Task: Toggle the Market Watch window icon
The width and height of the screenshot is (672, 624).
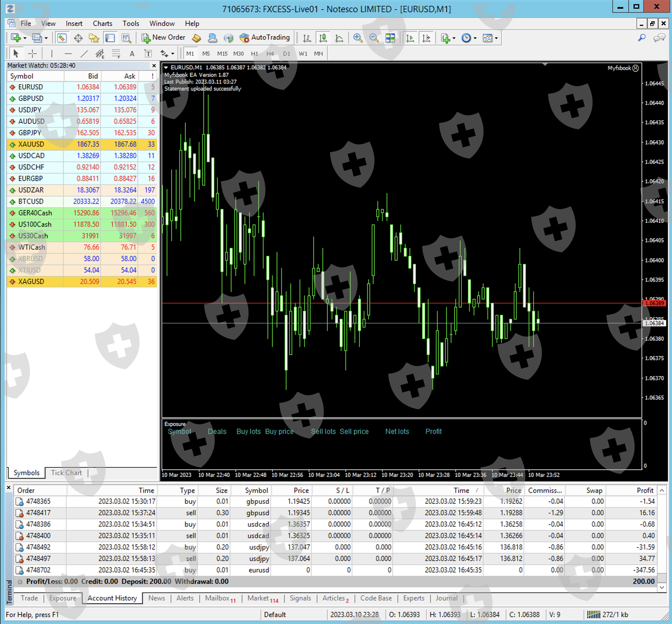Action: pyautogui.click(x=62, y=38)
